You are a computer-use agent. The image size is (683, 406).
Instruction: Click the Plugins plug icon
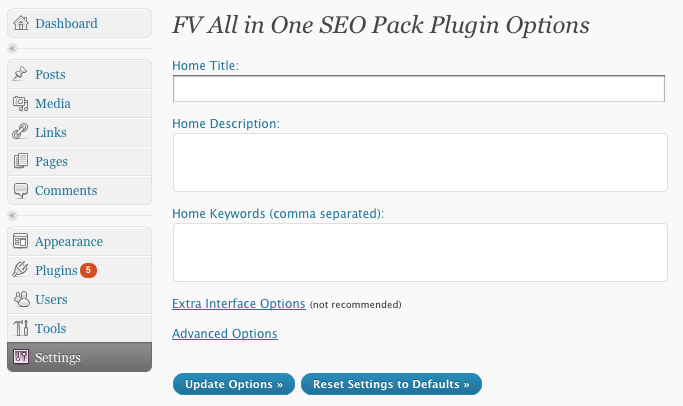coord(20,269)
